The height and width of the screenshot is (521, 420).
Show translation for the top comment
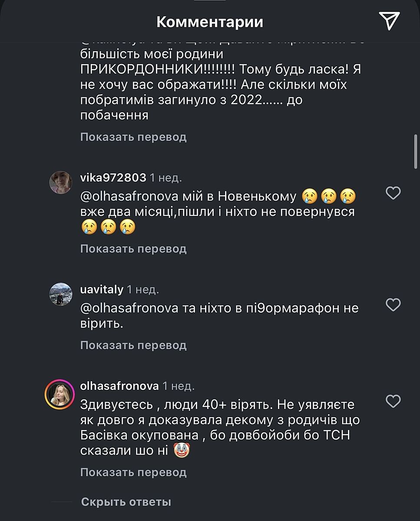pos(133,137)
